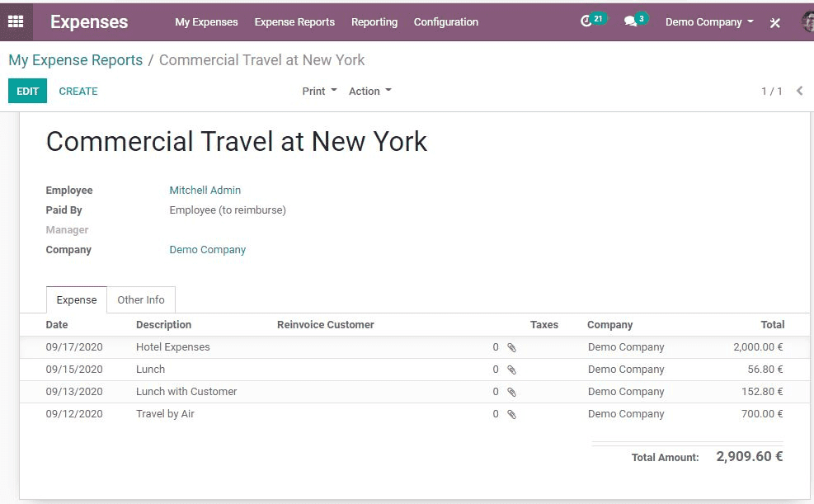
Task: Select the 09/17/2020 date cell
Action: tap(74, 346)
